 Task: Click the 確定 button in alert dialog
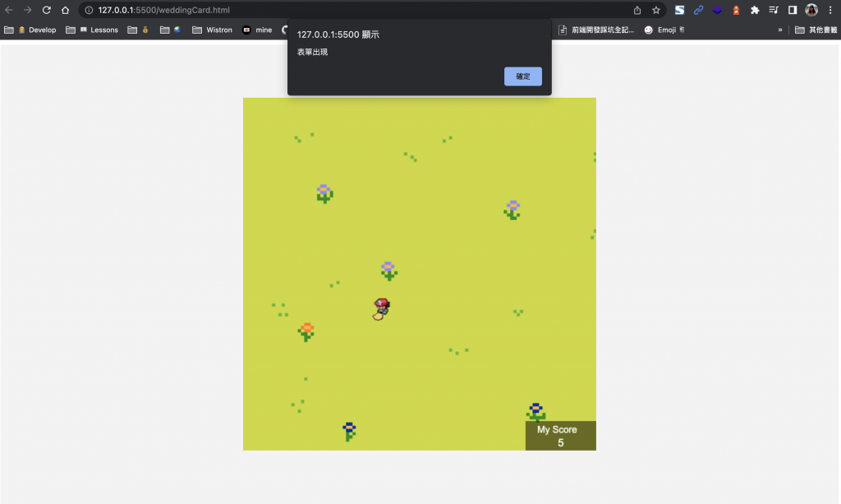point(523,76)
